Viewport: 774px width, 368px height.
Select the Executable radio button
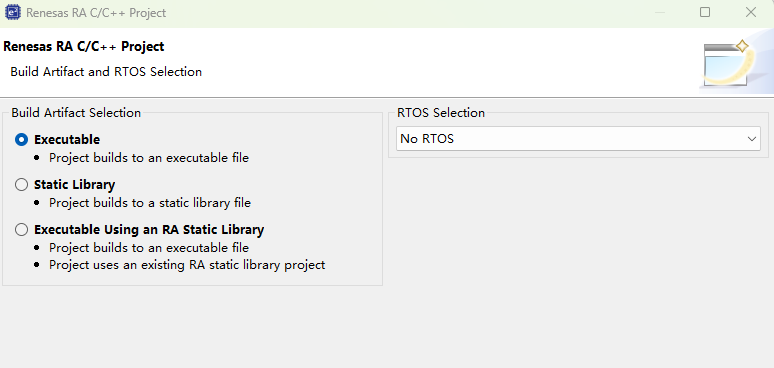click(21, 140)
